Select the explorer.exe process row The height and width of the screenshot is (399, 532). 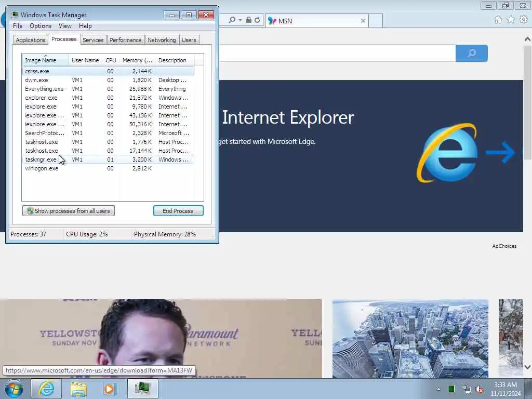[108, 98]
